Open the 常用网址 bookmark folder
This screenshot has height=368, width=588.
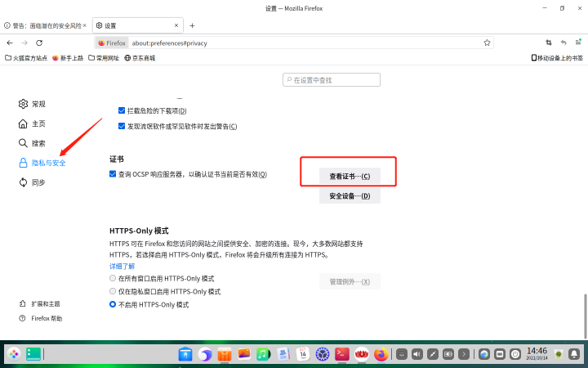[104, 58]
